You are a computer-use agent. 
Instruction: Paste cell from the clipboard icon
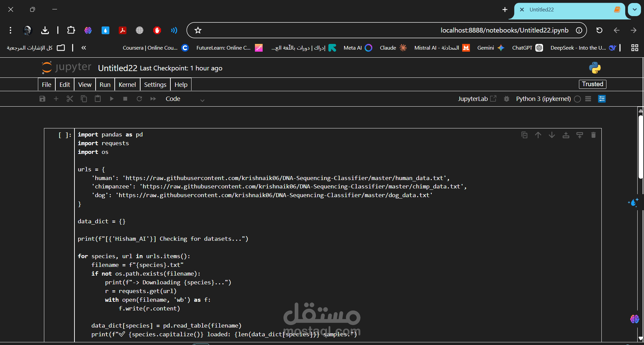[x=98, y=99]
